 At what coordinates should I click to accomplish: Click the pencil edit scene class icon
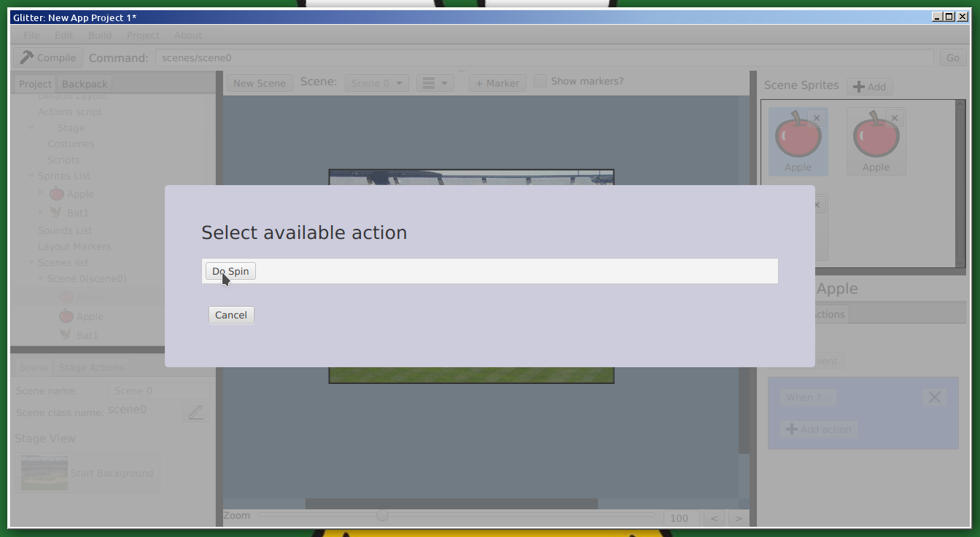point(195,412)
